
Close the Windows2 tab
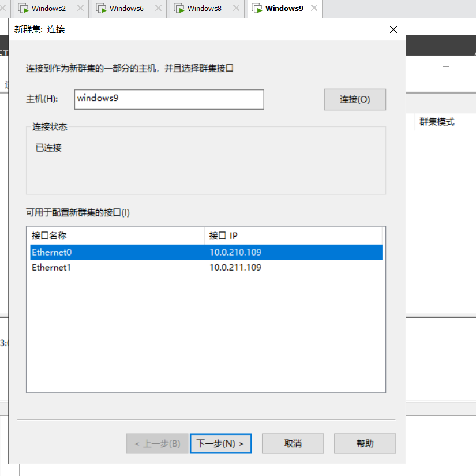click(x=80, y=9)
